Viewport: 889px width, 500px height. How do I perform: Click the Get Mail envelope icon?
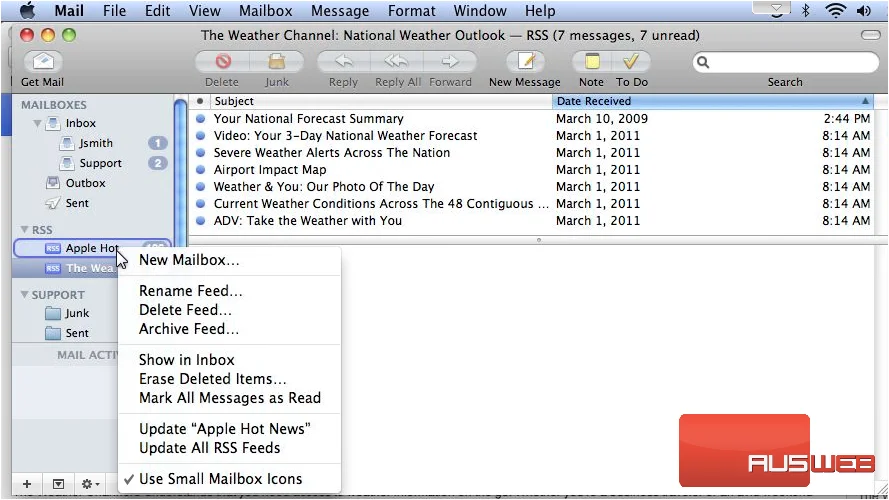click(x=43, y=61)
